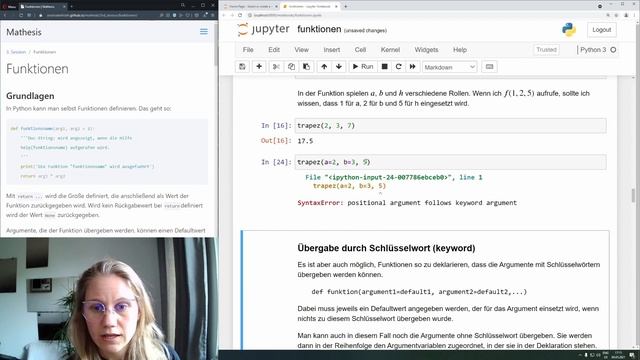Select input cell trapez(a=2, b=3, 5)
This screenshot has width=640, height=360.
[x=451, y=162]
